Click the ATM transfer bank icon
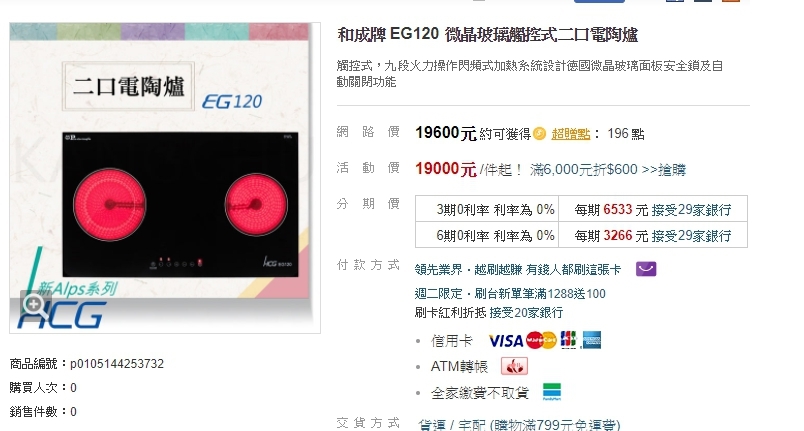The height and width of the screenshot is (431, 804). (x=514, y=366)
